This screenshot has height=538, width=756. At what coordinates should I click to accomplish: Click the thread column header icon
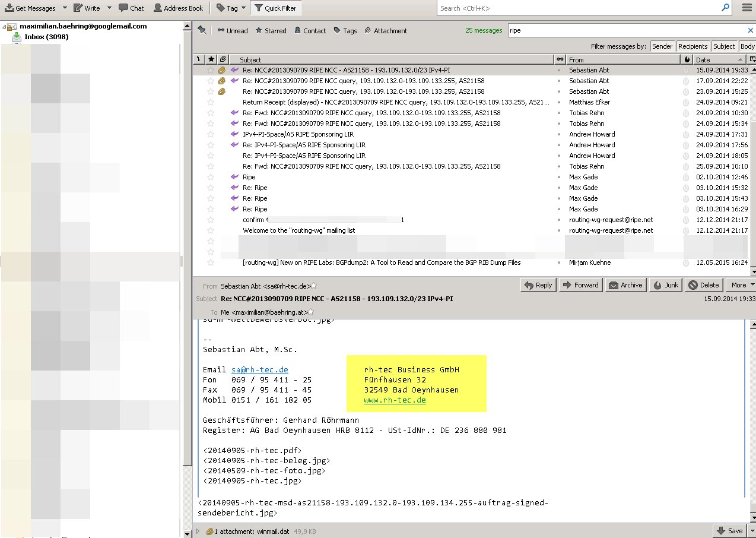pos(198,59)
